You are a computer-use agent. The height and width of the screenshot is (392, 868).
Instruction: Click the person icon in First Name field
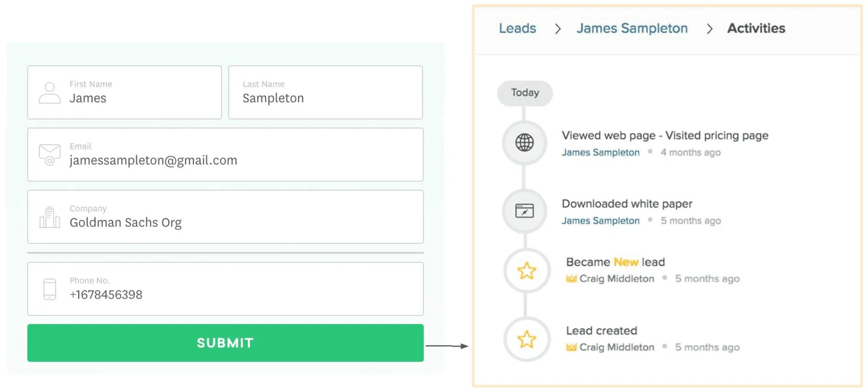coord(50,93)
